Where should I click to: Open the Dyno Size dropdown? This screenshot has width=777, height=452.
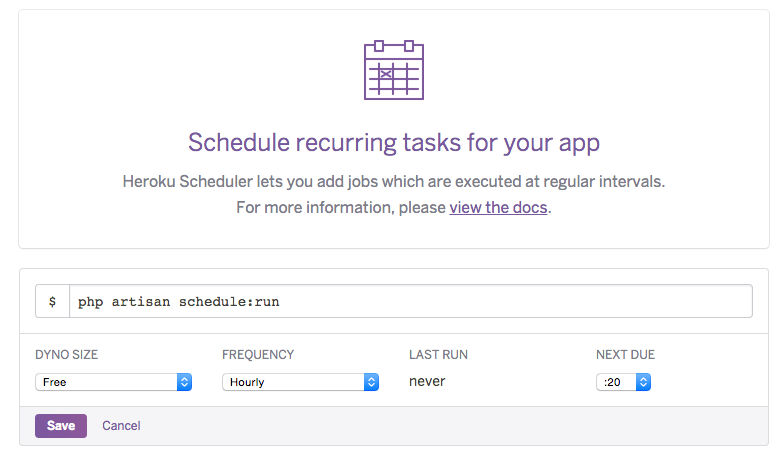click(x=113, y=382)
